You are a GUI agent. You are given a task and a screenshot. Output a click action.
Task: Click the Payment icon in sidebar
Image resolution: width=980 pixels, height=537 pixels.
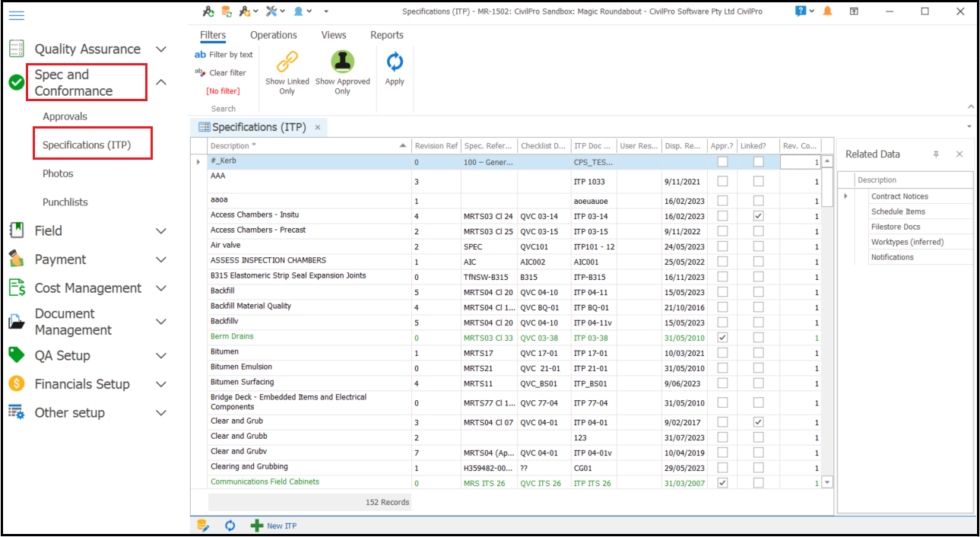click(17, 259)
